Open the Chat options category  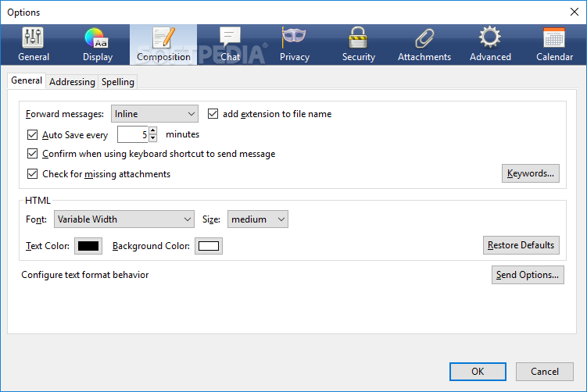click(x=230, y=45)
